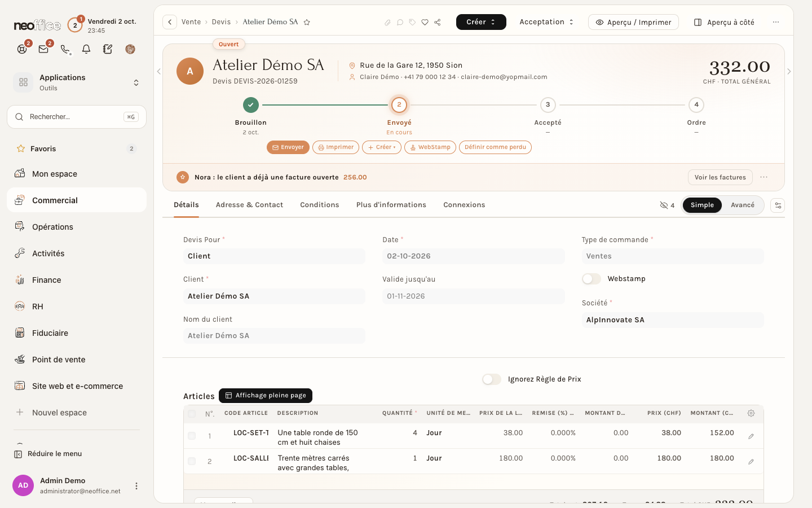Edit row LOC-SALLI with the pencil icon
Image resolution: width=812 pixels, height=508 pixels.
coord(751,462)
